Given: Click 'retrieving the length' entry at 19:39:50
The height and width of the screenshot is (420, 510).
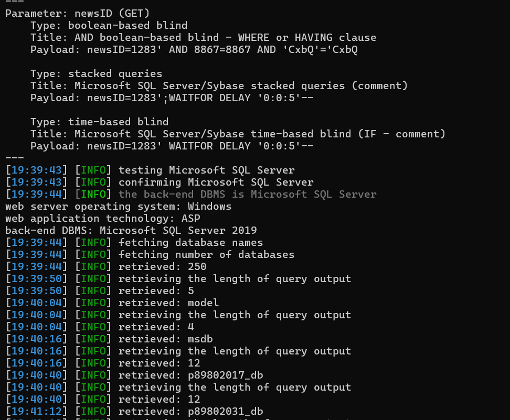Looking at the screenshot, I should click(235, 278).
